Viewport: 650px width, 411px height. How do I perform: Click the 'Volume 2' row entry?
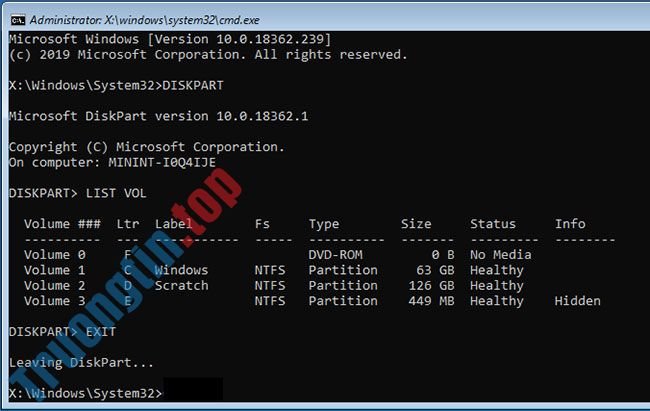coord(55,285)
